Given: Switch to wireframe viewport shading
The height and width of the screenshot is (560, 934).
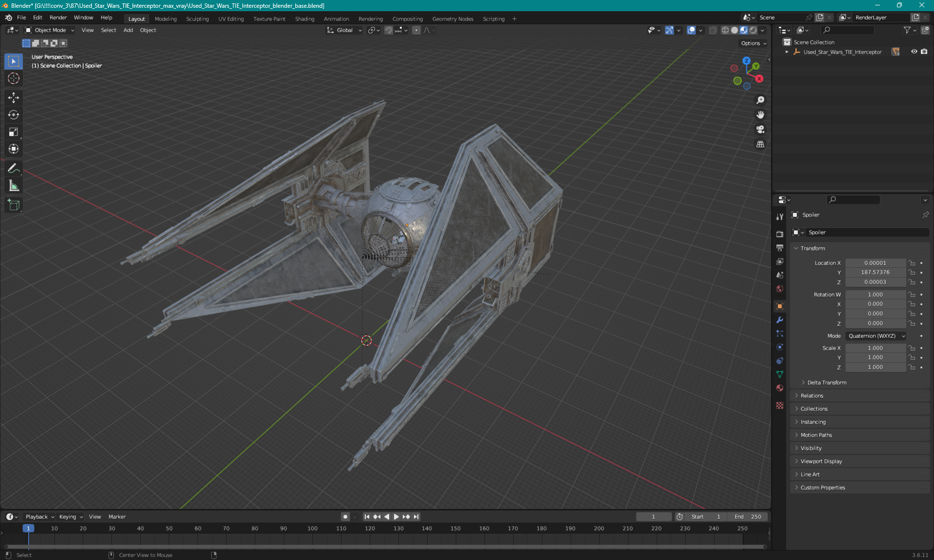Looking at the screenshot, I should [725, 30].
